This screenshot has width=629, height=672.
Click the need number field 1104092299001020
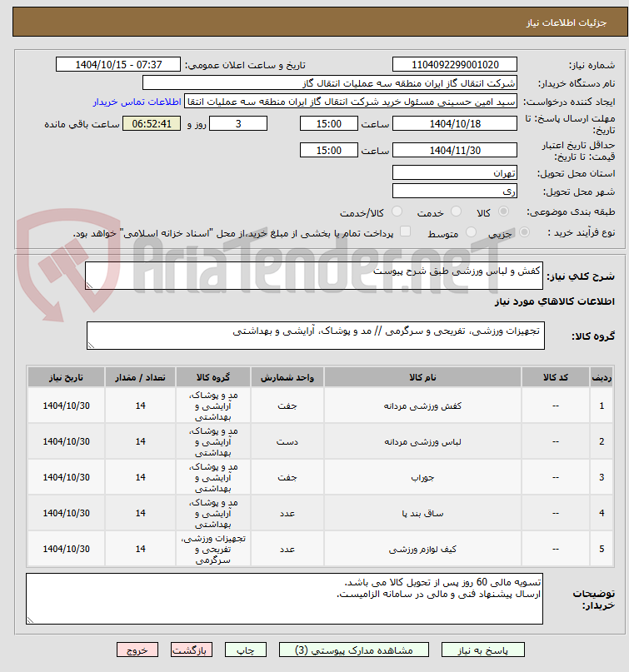click(x=455, y=65)
